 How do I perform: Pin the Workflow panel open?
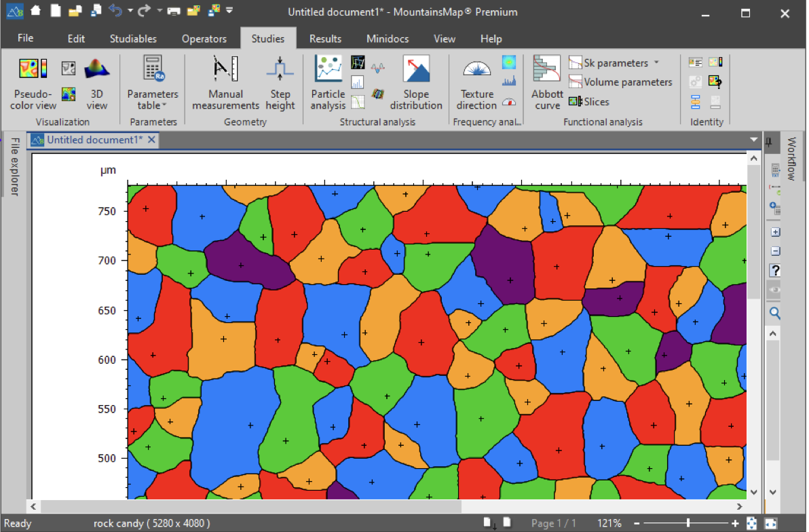coord(768,140)
